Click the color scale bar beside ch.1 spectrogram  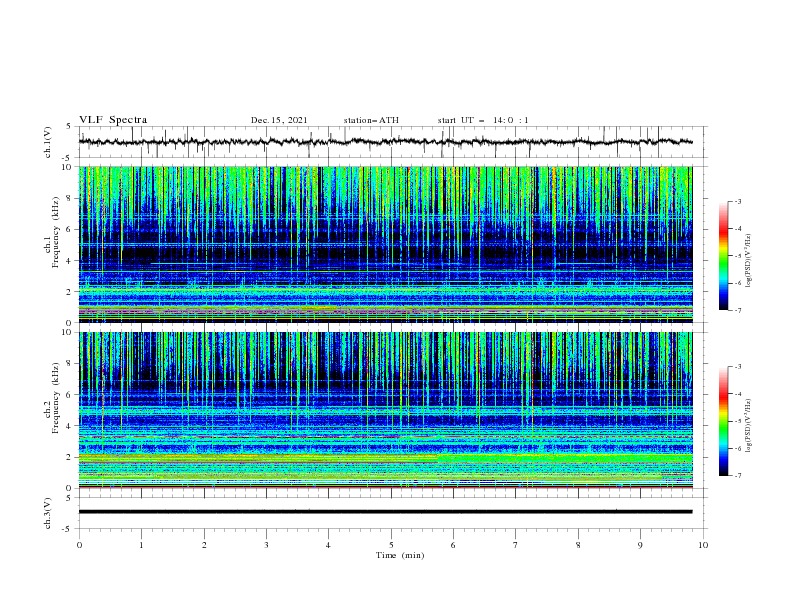(724, 256)
